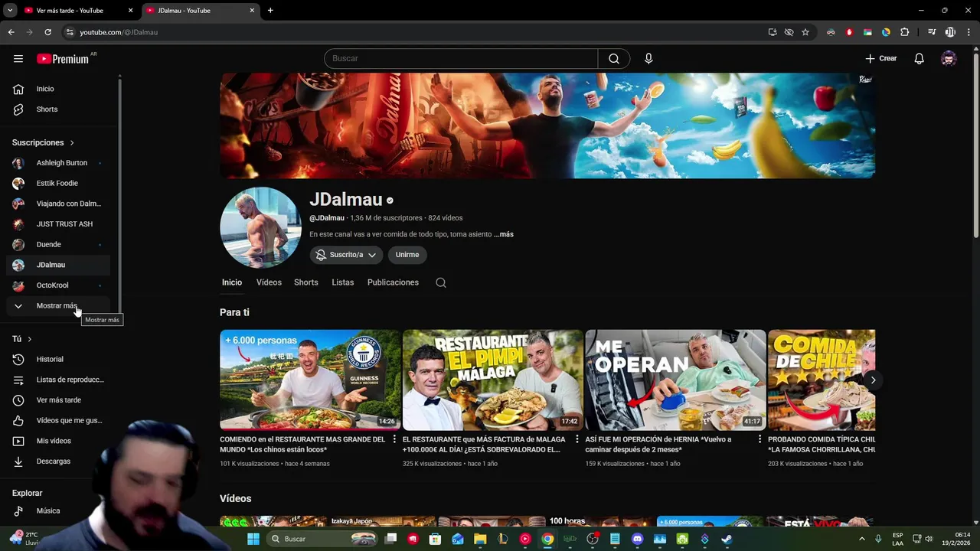The height and width of the screenshot is (551, 980).
Task: Expand the Suscripciones section chevron
Action: 72,143
